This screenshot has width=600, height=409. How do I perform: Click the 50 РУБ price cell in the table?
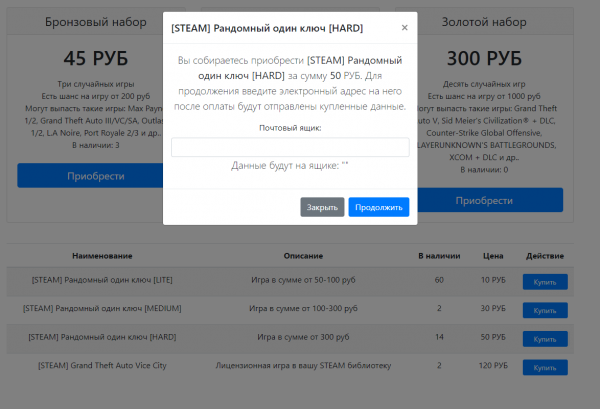493,337
